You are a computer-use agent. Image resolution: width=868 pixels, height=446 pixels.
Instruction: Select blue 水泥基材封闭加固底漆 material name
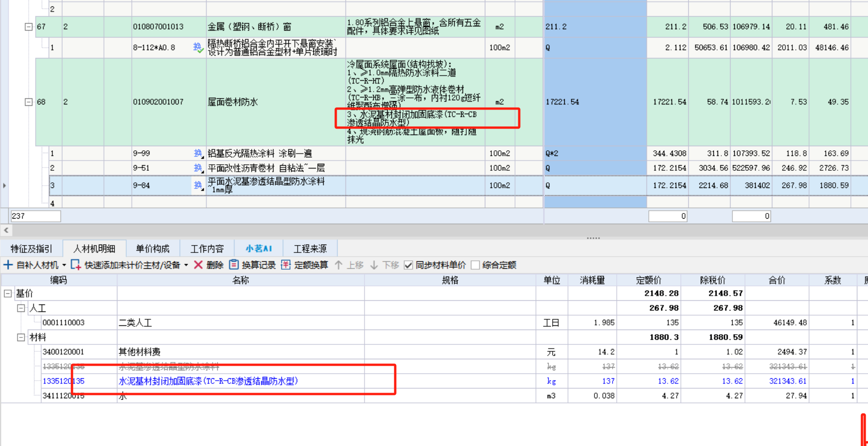tap(209, 381)
